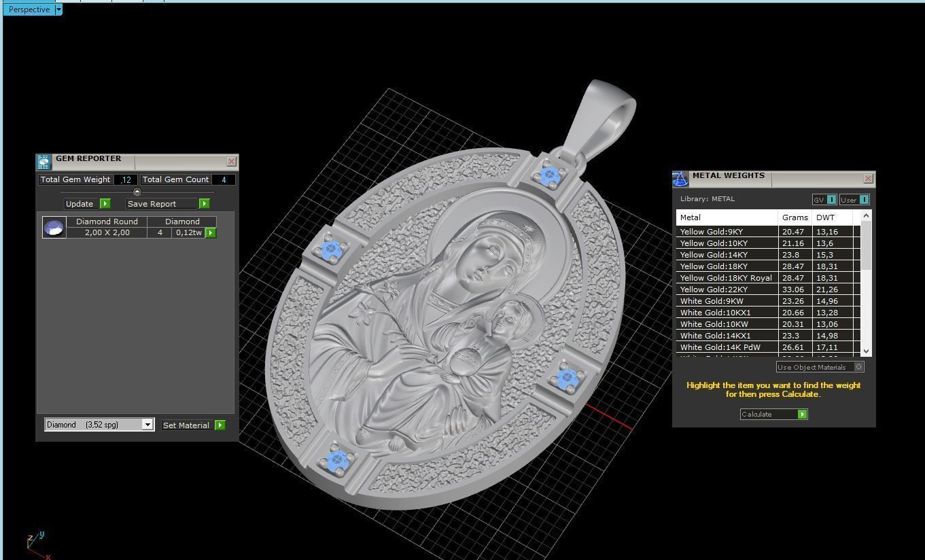Toggle the User library switch
This screenshot has height=560, width=925.
(865, 200)
